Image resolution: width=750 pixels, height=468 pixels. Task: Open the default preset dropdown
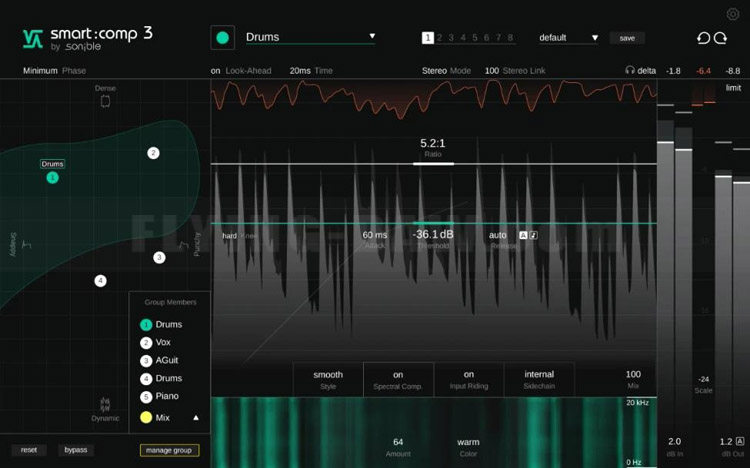[x=568, y=38]
